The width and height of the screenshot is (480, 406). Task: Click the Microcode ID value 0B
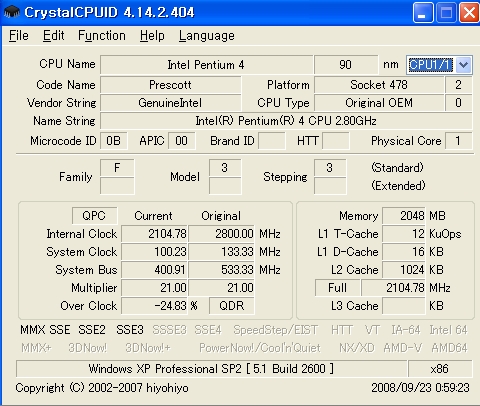coord(114,141)
